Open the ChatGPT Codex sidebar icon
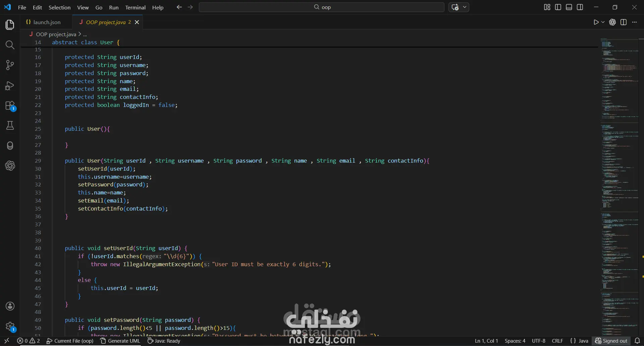Viewport: 644px width, 346px height. (10, 166)
